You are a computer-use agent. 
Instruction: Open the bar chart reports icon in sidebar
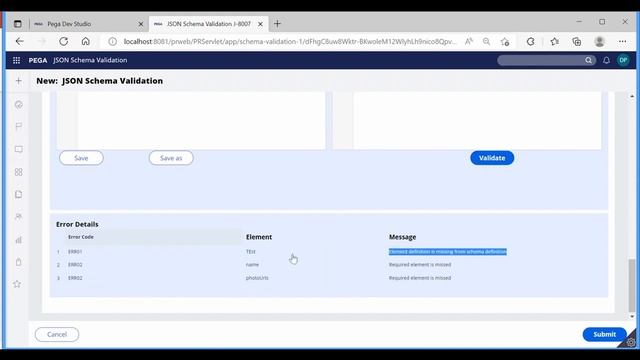19,240
